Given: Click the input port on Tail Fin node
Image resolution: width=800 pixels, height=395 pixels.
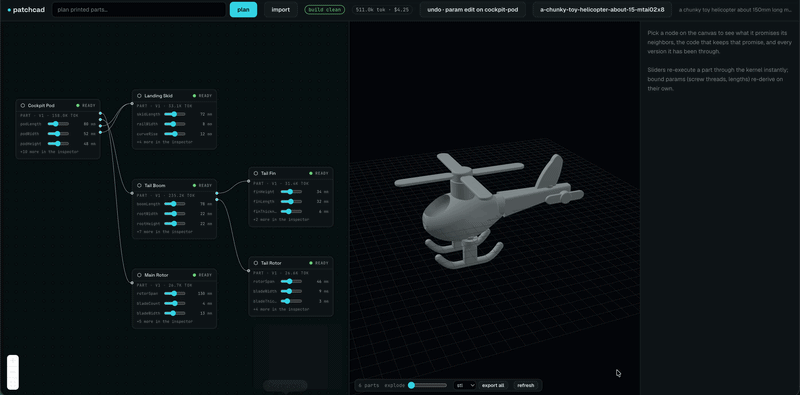Looking at the screenshot, I should [x=248, y=181].
